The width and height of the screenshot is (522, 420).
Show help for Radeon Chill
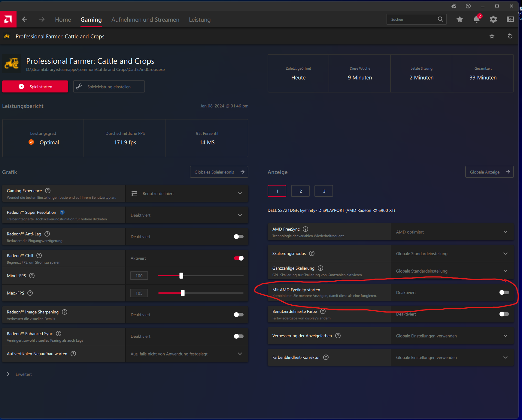point(39,255)
